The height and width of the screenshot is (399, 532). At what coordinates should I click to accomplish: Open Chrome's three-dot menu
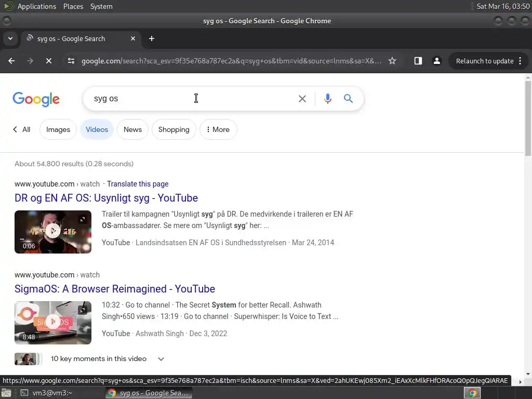click(x=520, y=61)
